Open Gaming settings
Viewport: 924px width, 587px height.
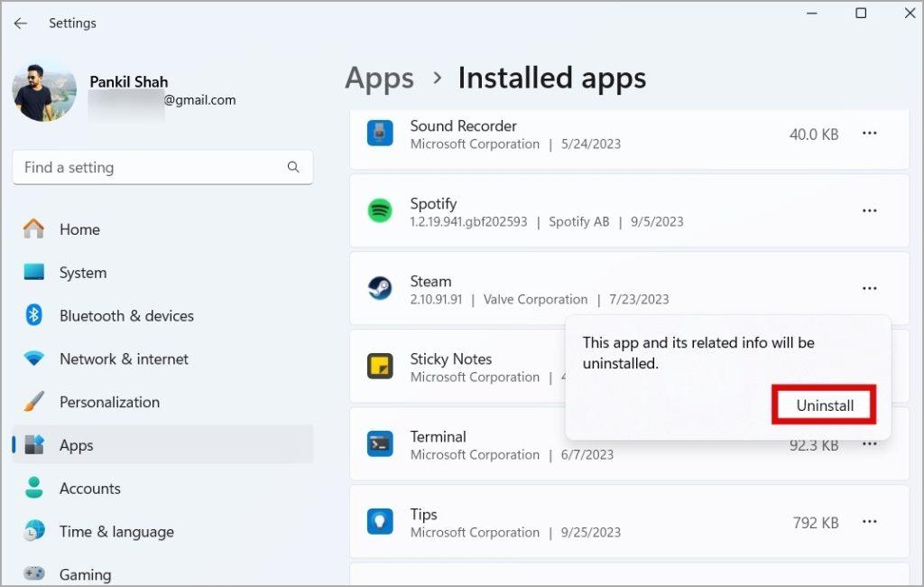(162, 574)
